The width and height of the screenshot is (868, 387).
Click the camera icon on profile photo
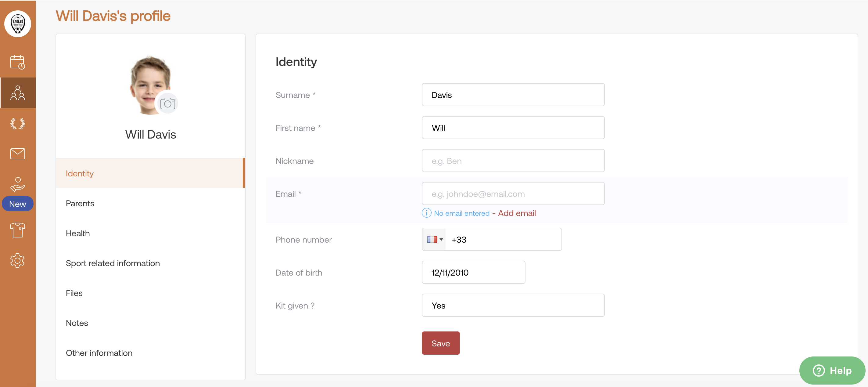pos(167,103)
